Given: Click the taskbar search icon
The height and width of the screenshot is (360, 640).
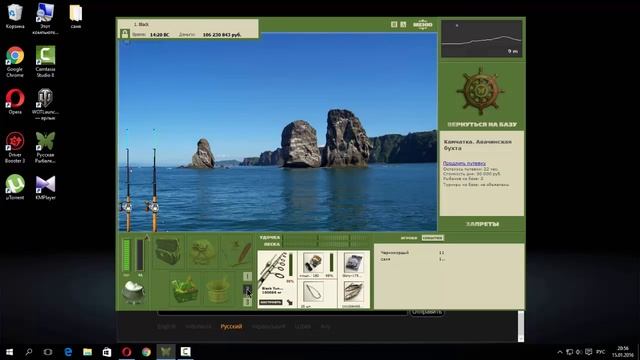Looking at the screenshot, I should (x=29, y=351).
